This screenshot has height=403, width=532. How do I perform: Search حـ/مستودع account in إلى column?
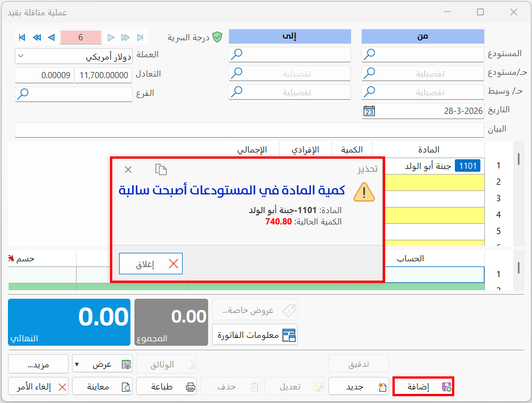pos(237,73)
